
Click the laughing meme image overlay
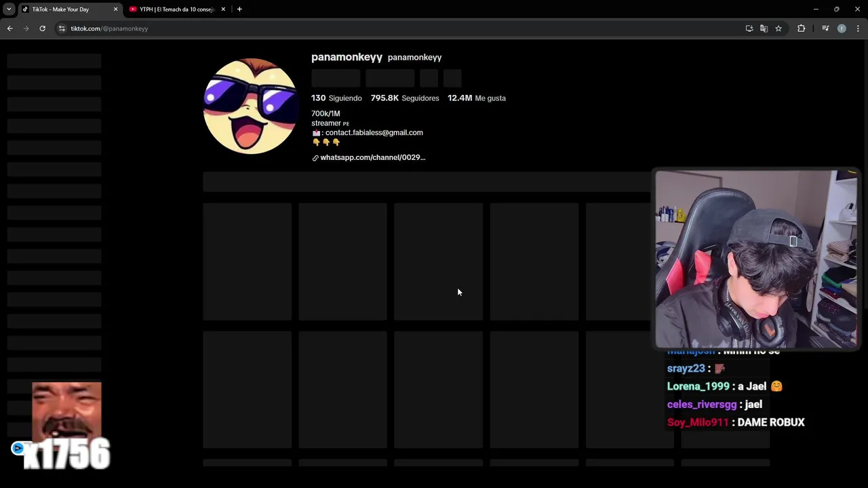tap(66, 411)
